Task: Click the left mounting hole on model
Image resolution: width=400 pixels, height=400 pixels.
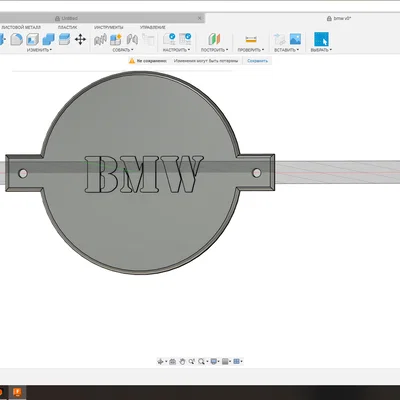Action: [23, 173]
